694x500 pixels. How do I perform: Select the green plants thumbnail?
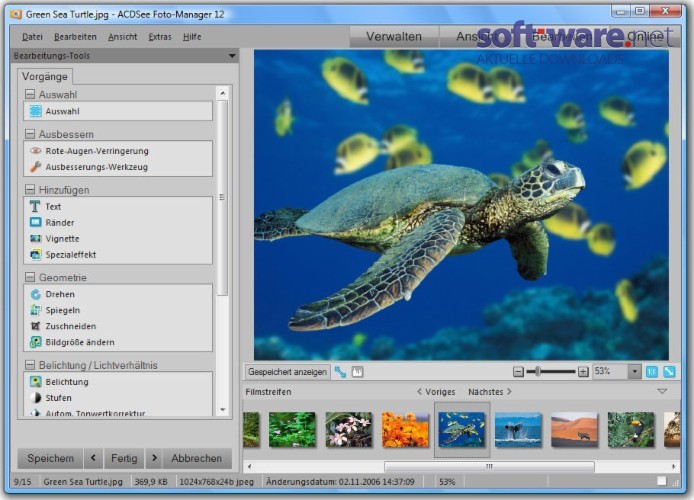[292, 430]
